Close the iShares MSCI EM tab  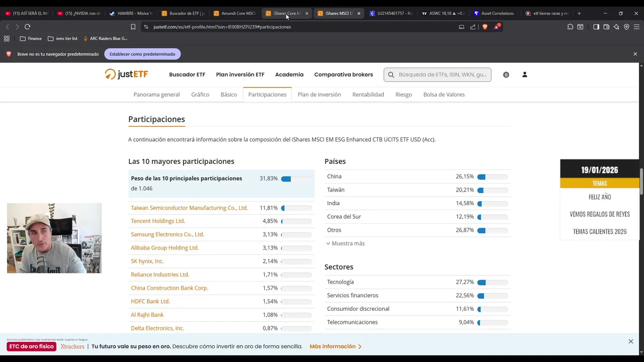[x=359, y=14]
